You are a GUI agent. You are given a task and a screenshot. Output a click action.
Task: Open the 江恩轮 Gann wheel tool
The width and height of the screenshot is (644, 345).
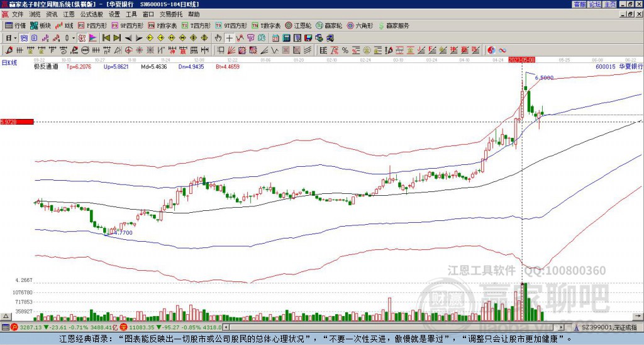tap(298, 25)
